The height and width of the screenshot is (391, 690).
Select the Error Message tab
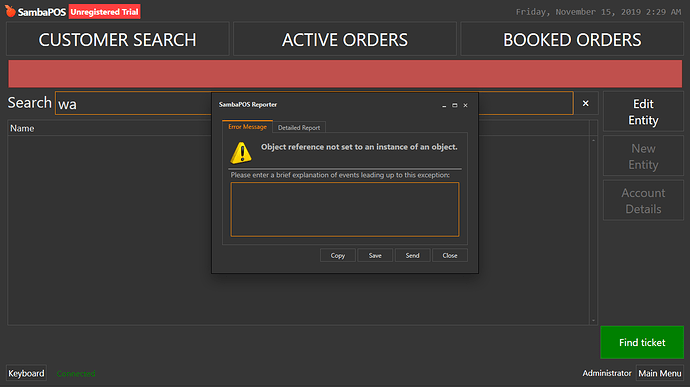[x=247, y=127]
